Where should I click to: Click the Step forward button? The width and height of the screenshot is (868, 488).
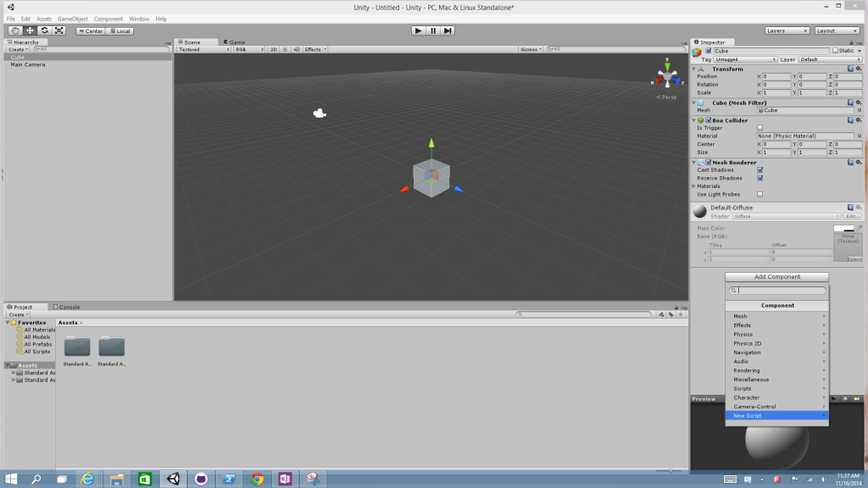point(448,31)
